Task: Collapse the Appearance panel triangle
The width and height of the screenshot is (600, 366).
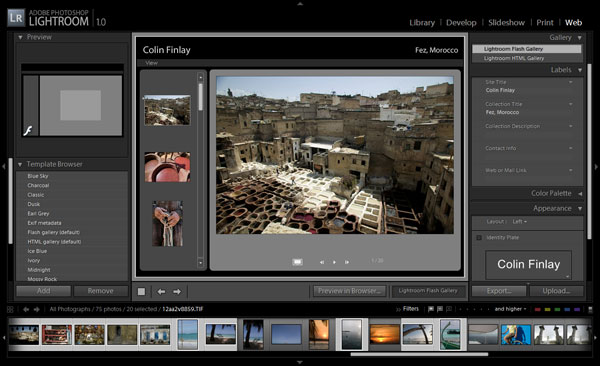Action: (x=580, y=209)
